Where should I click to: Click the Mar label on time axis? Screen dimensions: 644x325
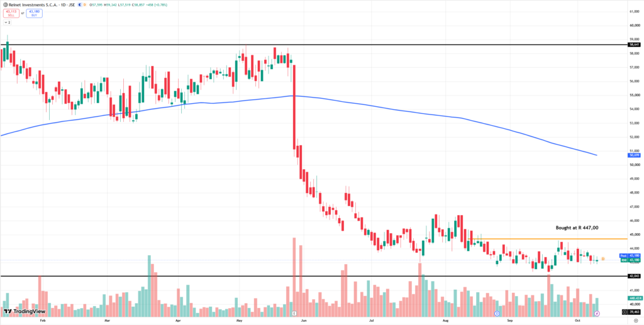(x=108, y=321)
